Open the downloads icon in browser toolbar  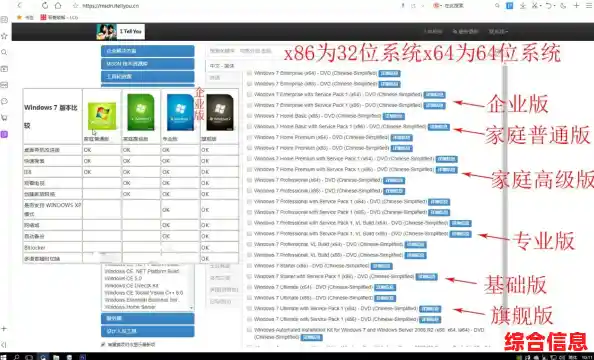523,5
